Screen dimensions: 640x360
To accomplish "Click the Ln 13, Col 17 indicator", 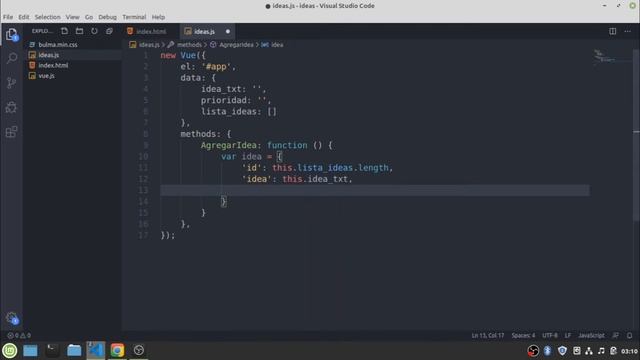I will point(488,336).
